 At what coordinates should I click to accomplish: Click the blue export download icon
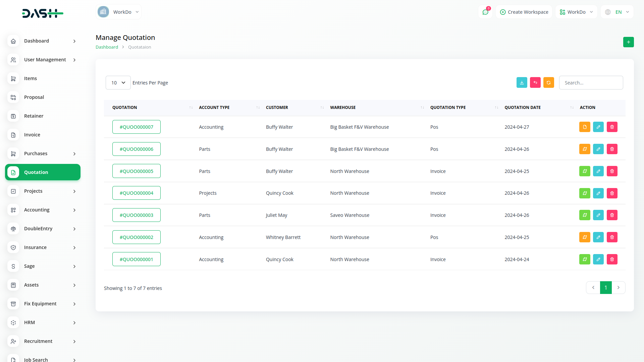point(522,82)
